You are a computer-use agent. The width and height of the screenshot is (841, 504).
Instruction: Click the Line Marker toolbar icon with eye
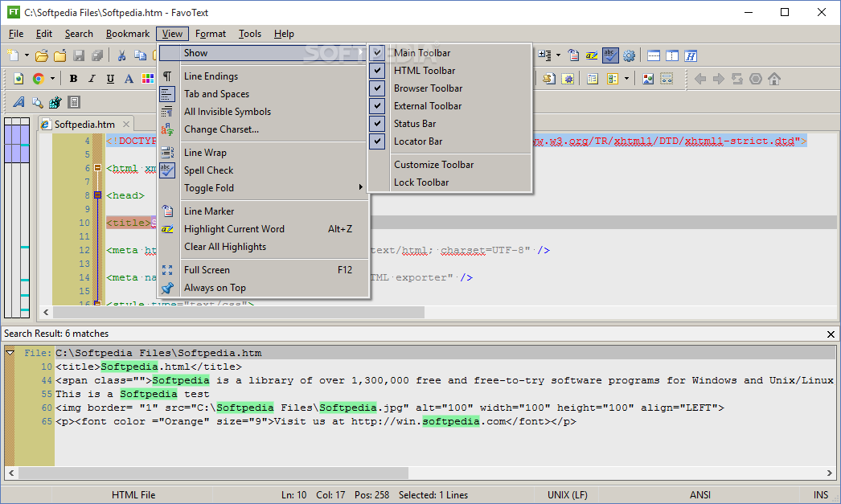tap(573, 55)
